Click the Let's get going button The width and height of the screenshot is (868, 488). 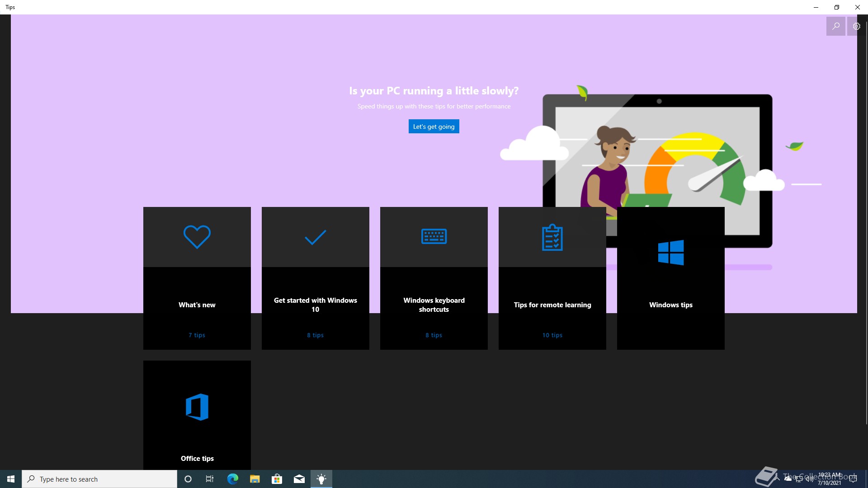point(434,127)
